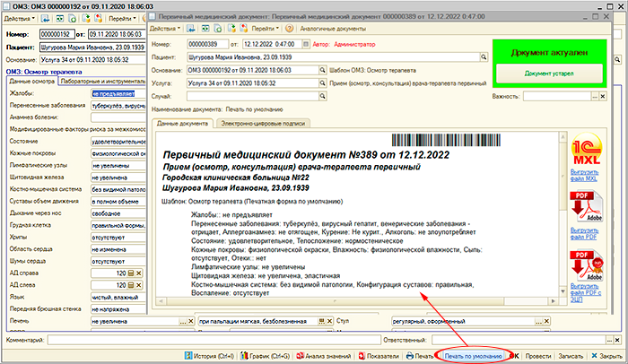Screen dimensions: 628x364
Task: Open Анализ значений tool
Action: [x=327, y=356]
